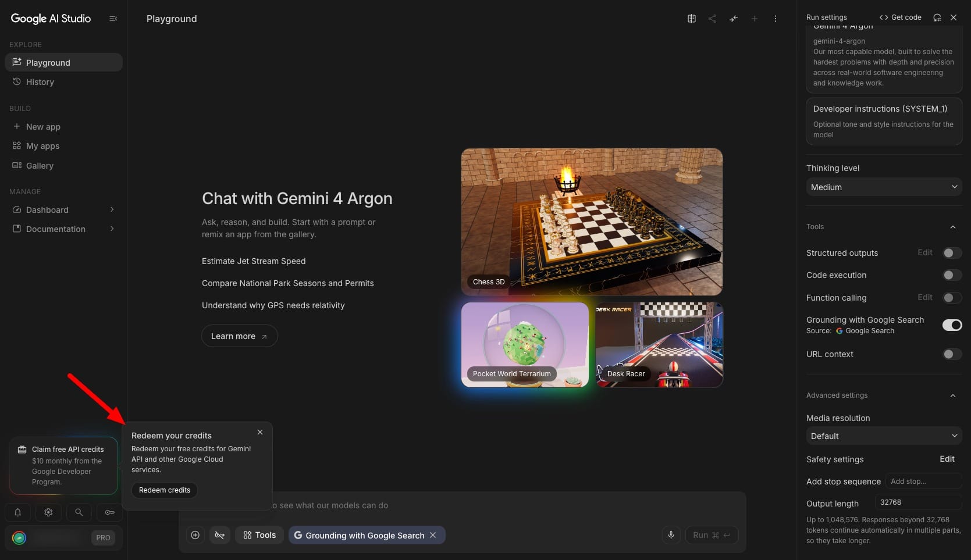Click the Output length 32768 field
Screen dimensions: 971x560
[919, 502]
